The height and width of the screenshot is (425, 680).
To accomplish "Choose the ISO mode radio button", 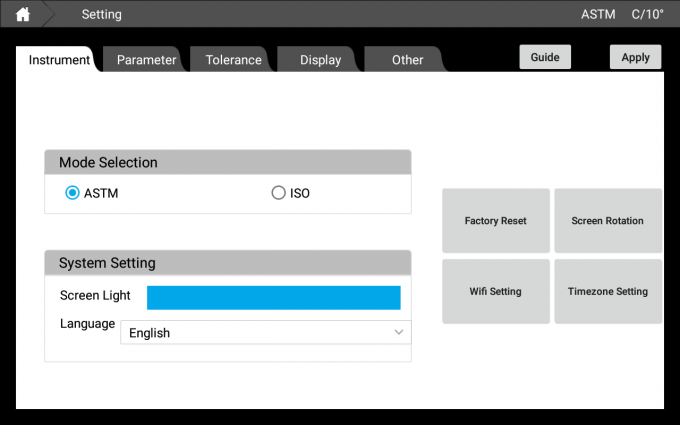I will (278, 193).
